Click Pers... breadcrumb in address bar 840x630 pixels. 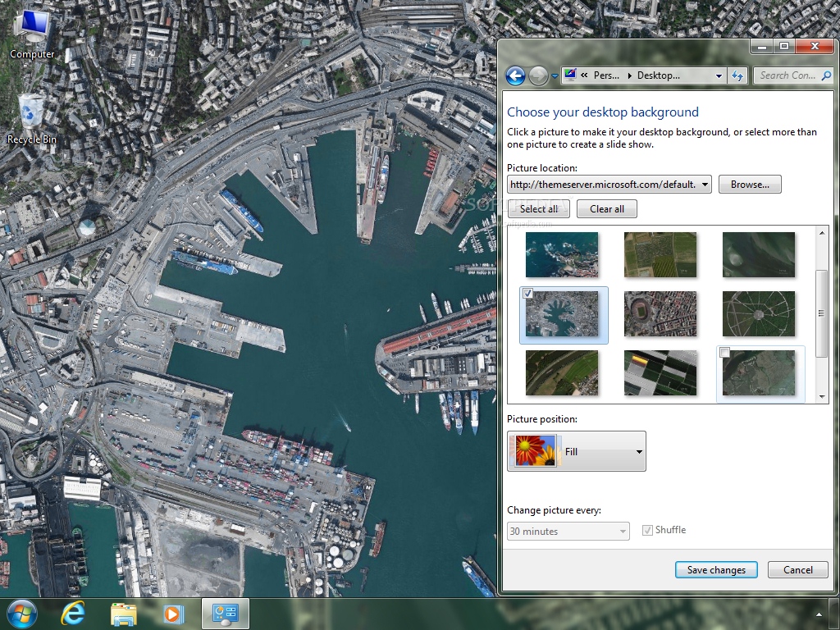pyautogui.click(x=606, y=75)
